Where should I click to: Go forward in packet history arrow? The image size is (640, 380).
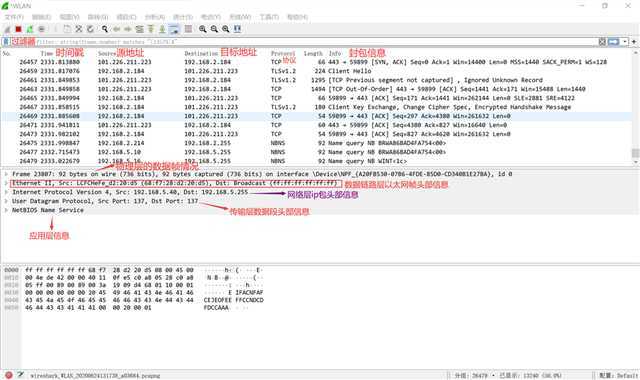point(128,29)
